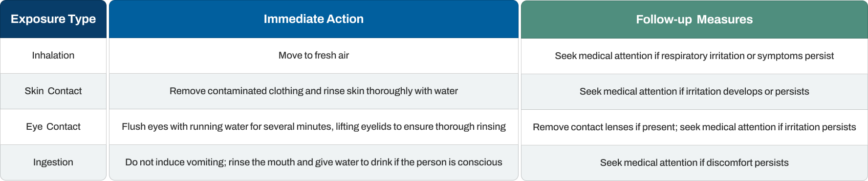Click the Skin Contact cell

click(x=53, y=91)
